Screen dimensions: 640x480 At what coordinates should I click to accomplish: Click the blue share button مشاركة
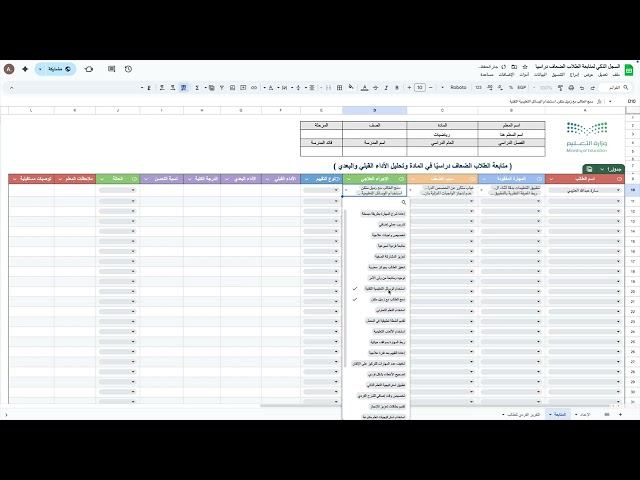(x=60, y=69)
